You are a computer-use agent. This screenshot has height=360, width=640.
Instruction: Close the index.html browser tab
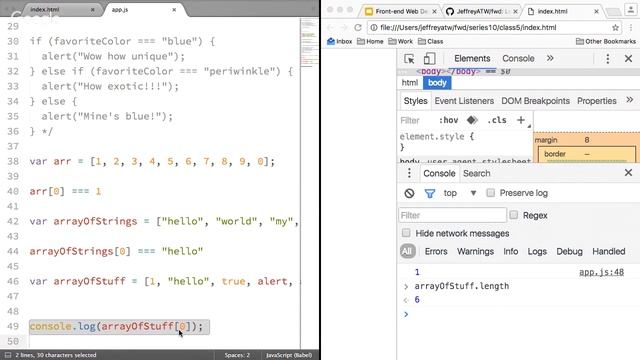click(596, 11)
